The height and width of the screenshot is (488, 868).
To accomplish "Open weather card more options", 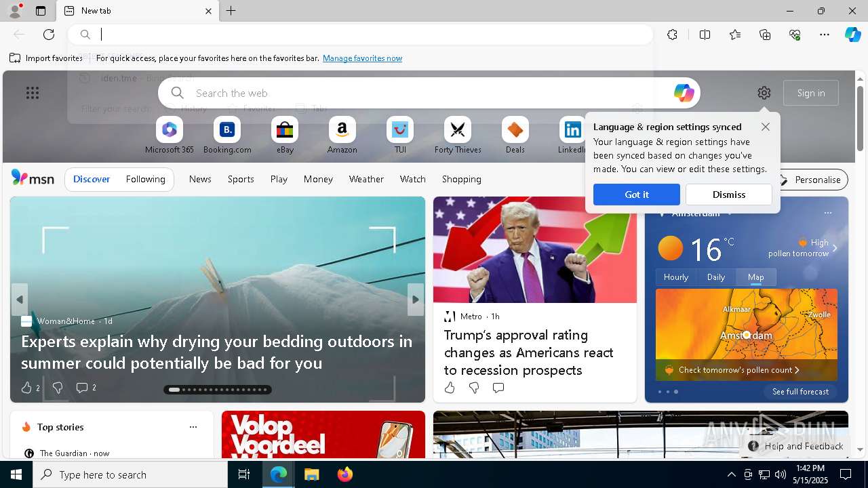I will pyautogui.click(x=827, y=213).
